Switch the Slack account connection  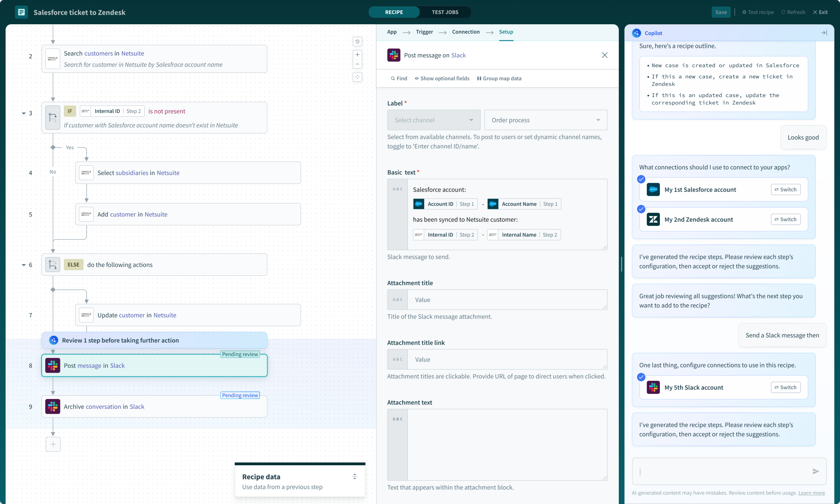[786, 388]
